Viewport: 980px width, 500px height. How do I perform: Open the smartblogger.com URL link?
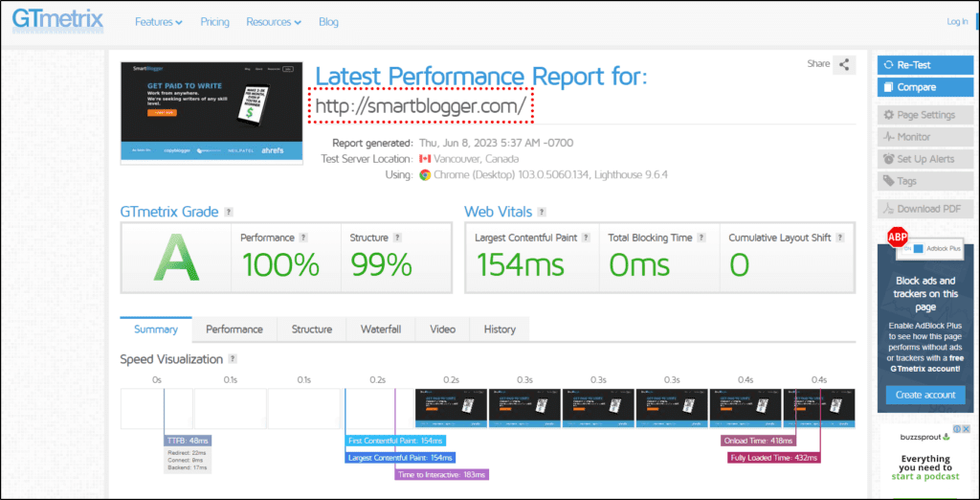tap(420, 106)
